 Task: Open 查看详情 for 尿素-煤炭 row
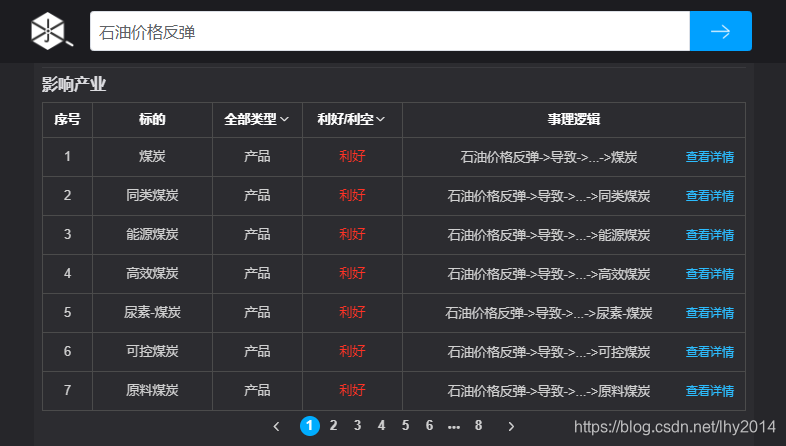[710, 313]
